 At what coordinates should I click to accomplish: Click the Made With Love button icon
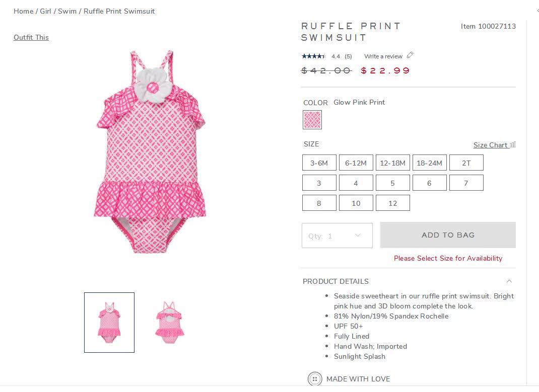pyautogui.click(x=315, y=379)
